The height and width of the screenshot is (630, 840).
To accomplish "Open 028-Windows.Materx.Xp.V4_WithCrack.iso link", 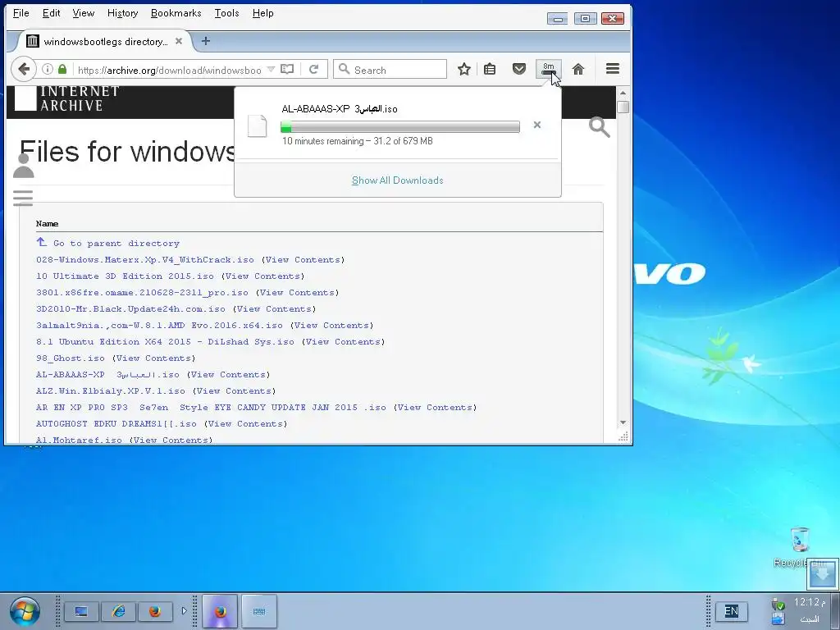I will 145,260.
